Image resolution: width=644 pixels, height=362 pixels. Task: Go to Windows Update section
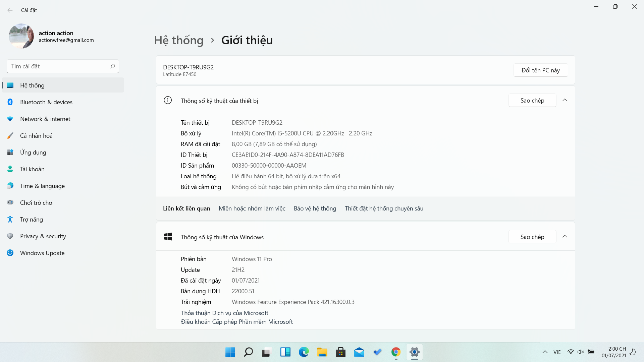click(x=63, y=253)
